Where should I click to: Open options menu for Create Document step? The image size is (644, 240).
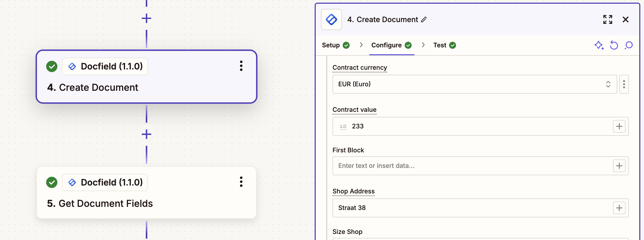click(x=241, y=66)
